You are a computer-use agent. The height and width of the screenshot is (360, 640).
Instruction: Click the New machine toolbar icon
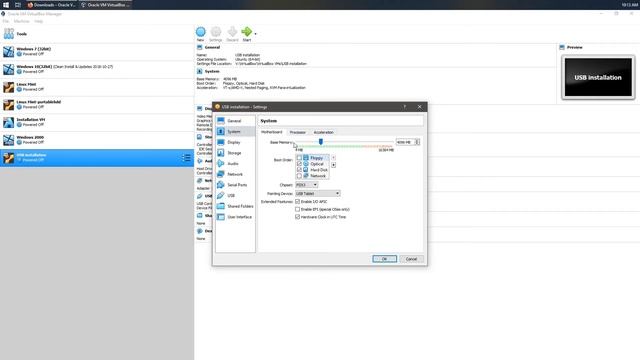click(x=200, y=34)
